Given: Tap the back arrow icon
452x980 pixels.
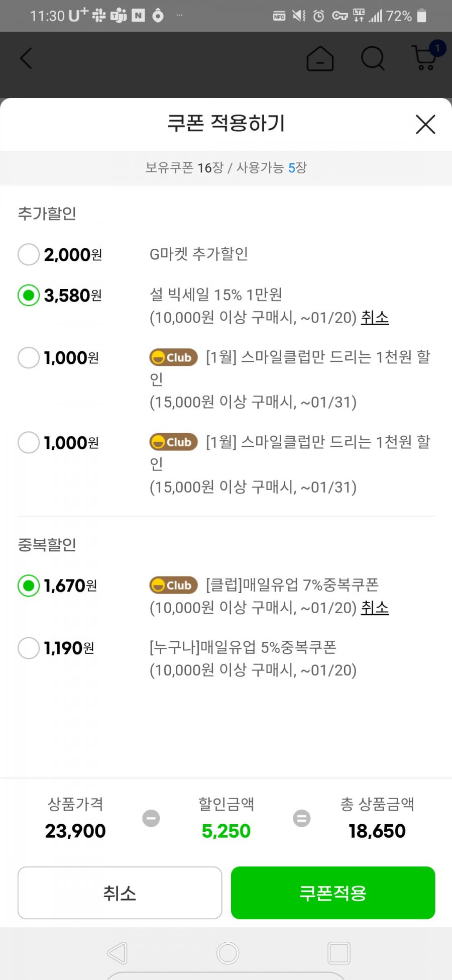Looking at the screenshot, I should [x=26, y=58].
